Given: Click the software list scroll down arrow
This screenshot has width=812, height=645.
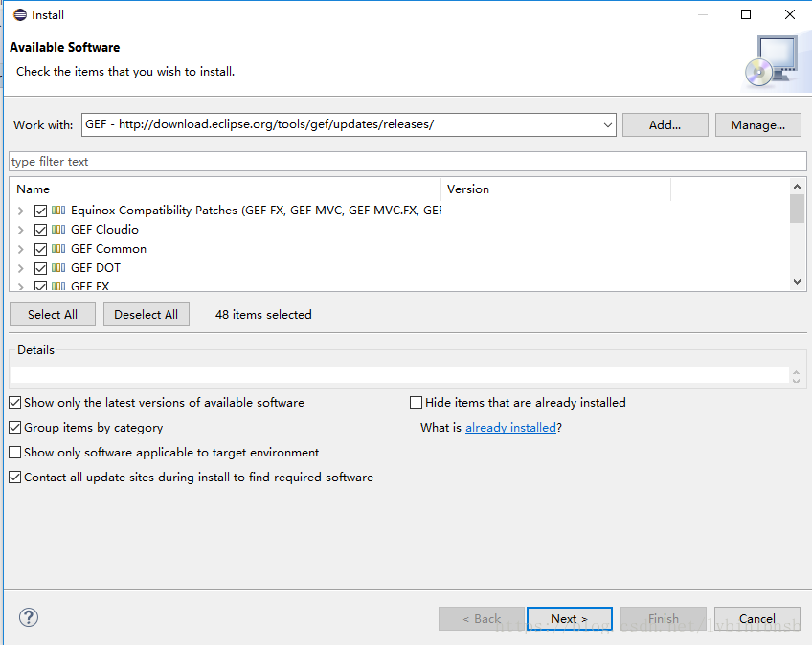Looking at the screenshot, I should tap(797, 282).
